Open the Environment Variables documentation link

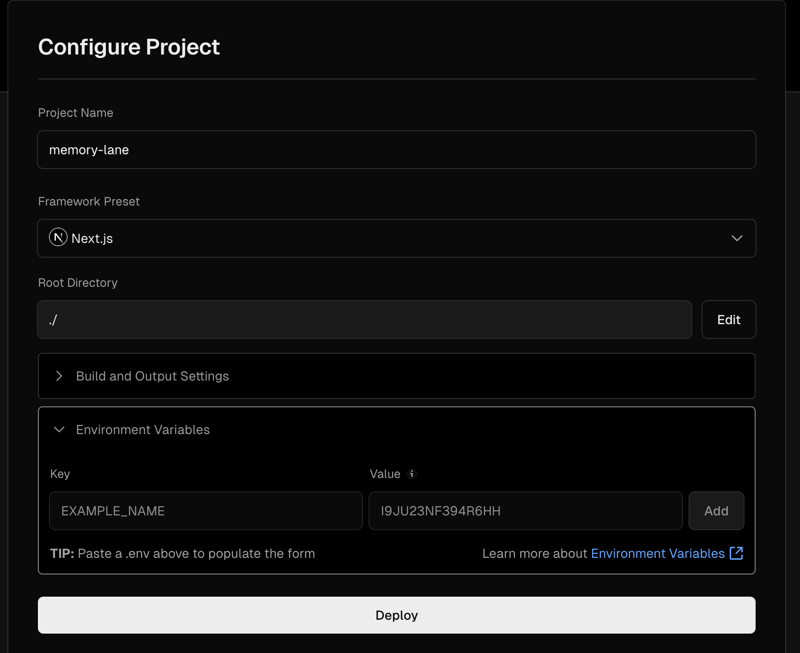pos(657,553)
